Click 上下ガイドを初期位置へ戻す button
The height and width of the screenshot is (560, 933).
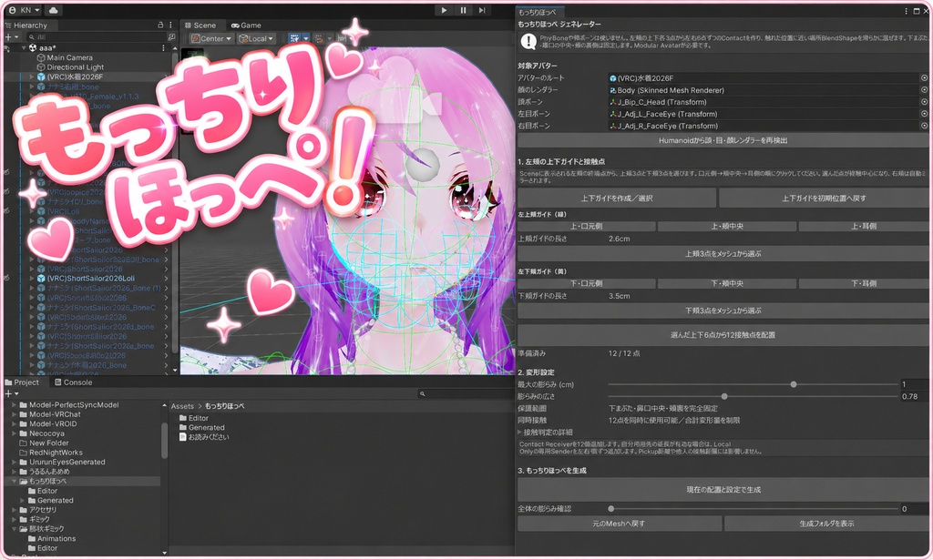[824, 198]
